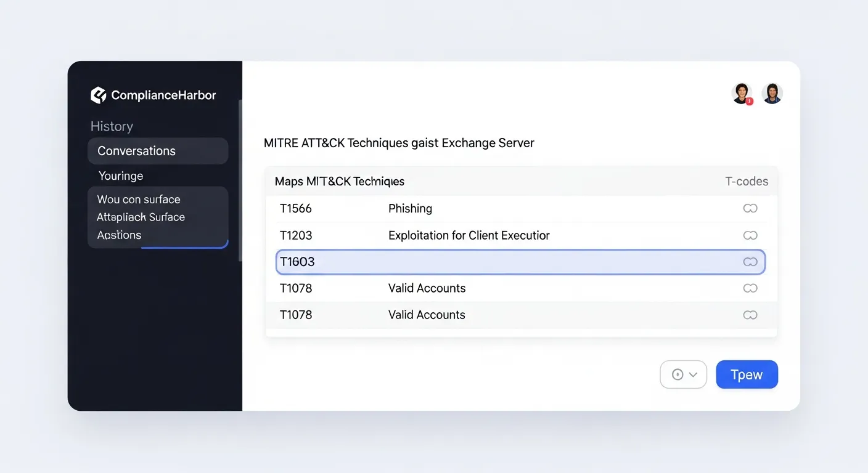
Task: Click the link icon on the first T1078 row
Action: pos(750,288)
